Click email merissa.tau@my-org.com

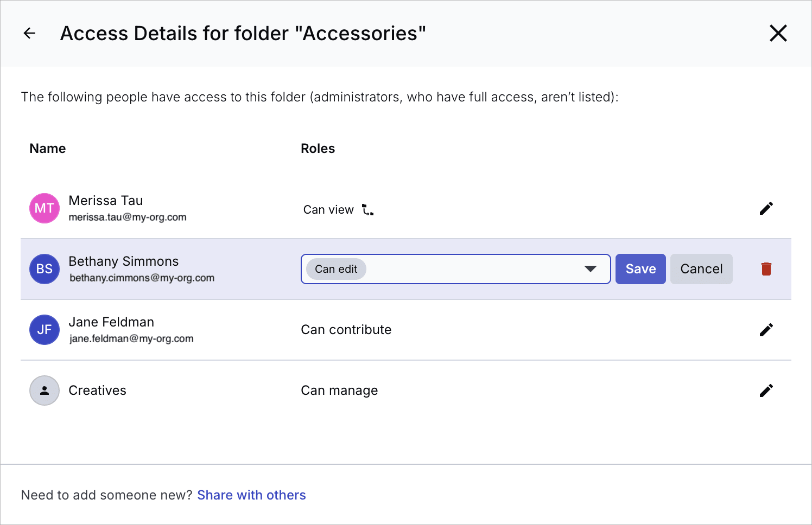point(128,217)
